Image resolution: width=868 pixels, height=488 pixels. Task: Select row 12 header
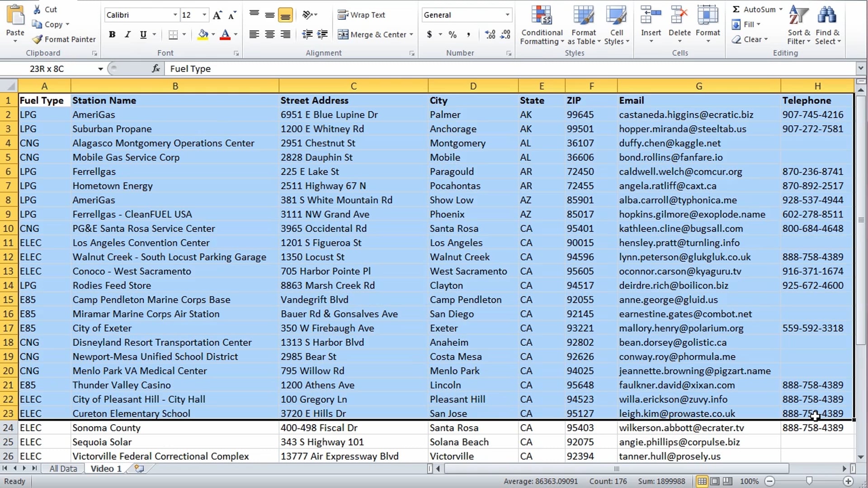[9, 257]
